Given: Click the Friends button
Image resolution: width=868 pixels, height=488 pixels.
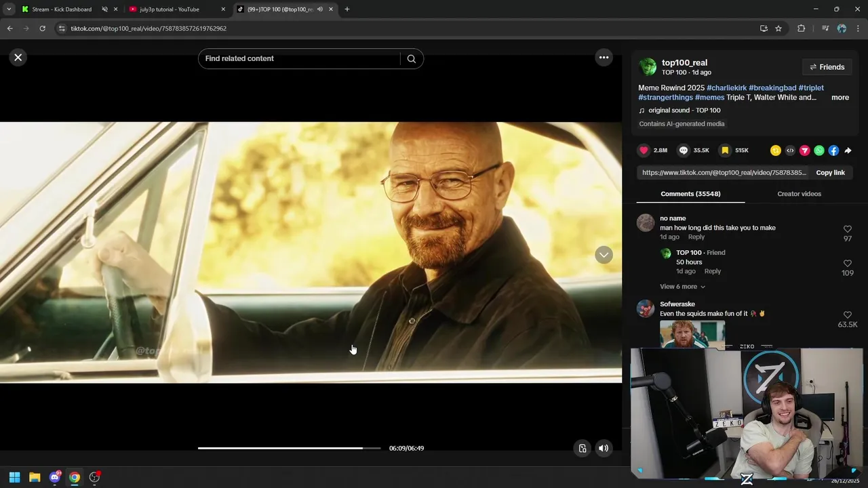Looking at the screenshot, I should [x=827, y=67].
